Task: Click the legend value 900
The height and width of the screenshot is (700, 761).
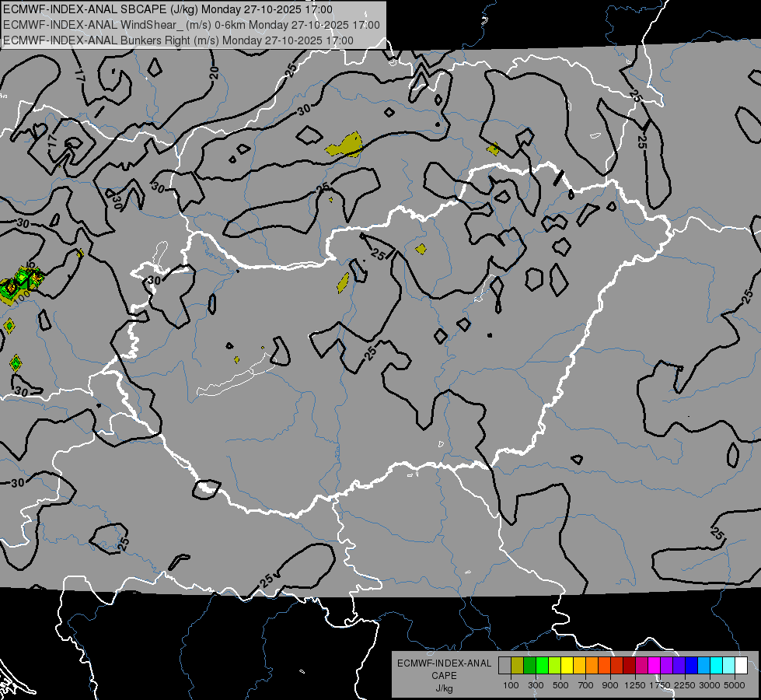Action: pos(610,685)
